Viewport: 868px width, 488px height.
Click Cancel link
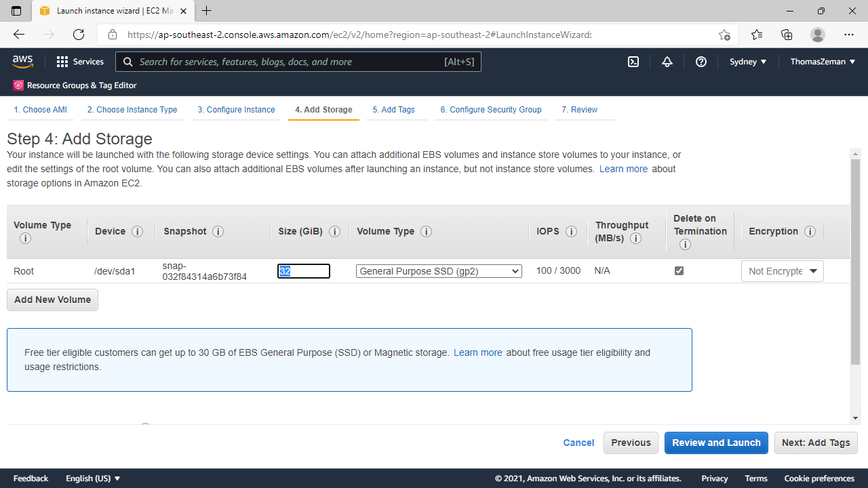point(578,443)
